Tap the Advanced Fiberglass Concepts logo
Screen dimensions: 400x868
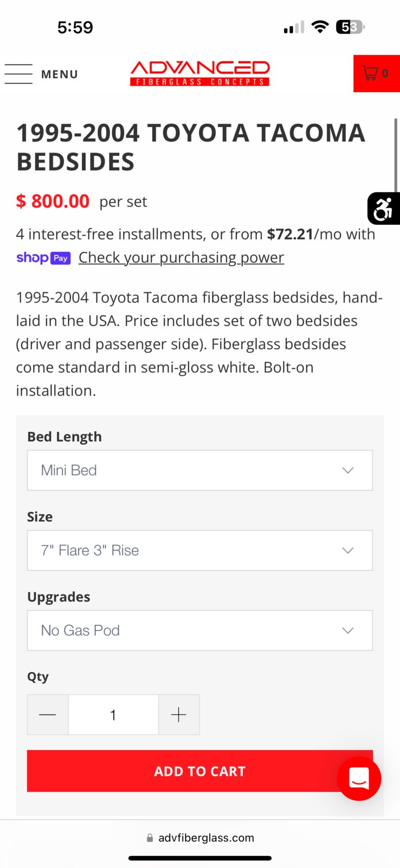click(200, 73)
